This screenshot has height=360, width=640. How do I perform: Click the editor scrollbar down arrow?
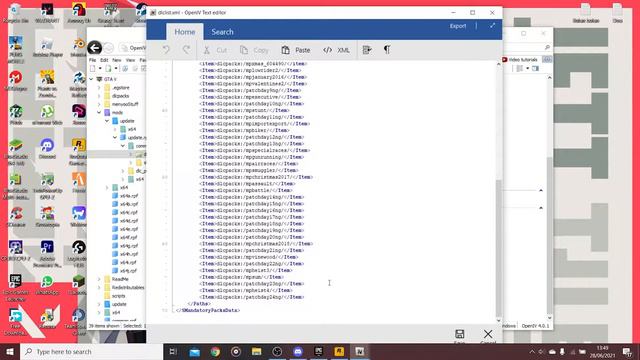498,320
